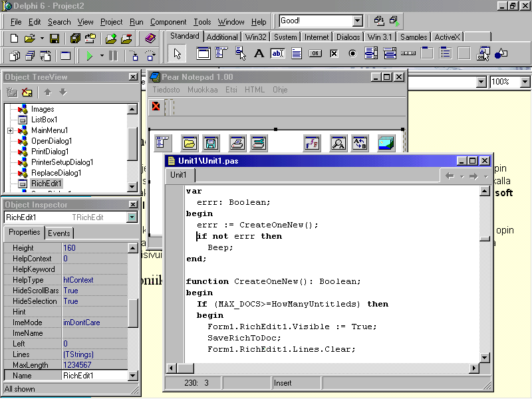Viewport: 532px width, 399px height.
Task: Open the forward-history dropdown in code editor
Action: coord(485,176)
